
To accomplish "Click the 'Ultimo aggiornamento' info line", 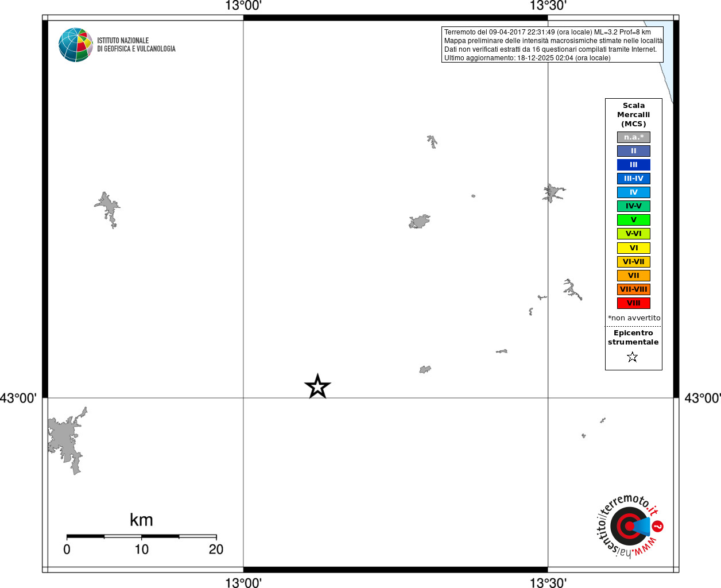I will [x=527, y=58].
